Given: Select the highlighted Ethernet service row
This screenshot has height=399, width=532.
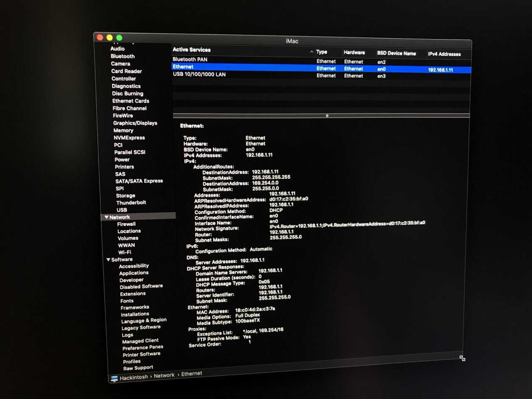Looking at the screenshot, I should pos(321,68).
